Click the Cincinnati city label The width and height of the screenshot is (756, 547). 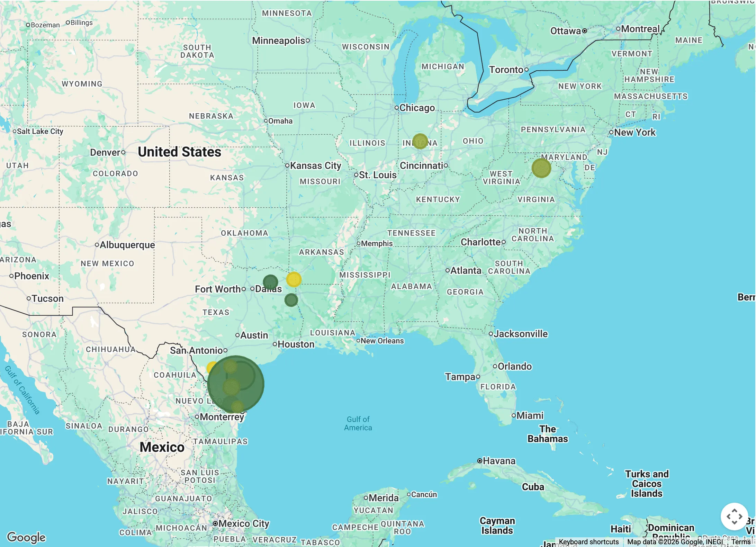(x=422, y=165)
